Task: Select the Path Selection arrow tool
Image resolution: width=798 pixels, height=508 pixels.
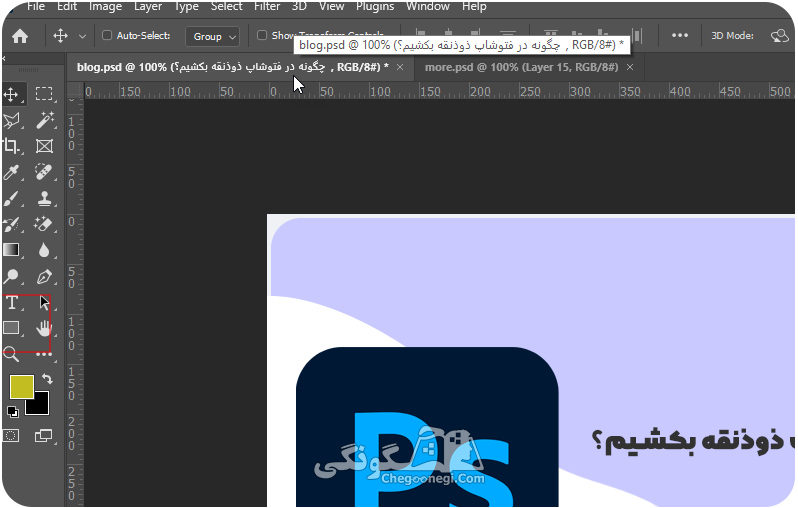Action: 44,303
